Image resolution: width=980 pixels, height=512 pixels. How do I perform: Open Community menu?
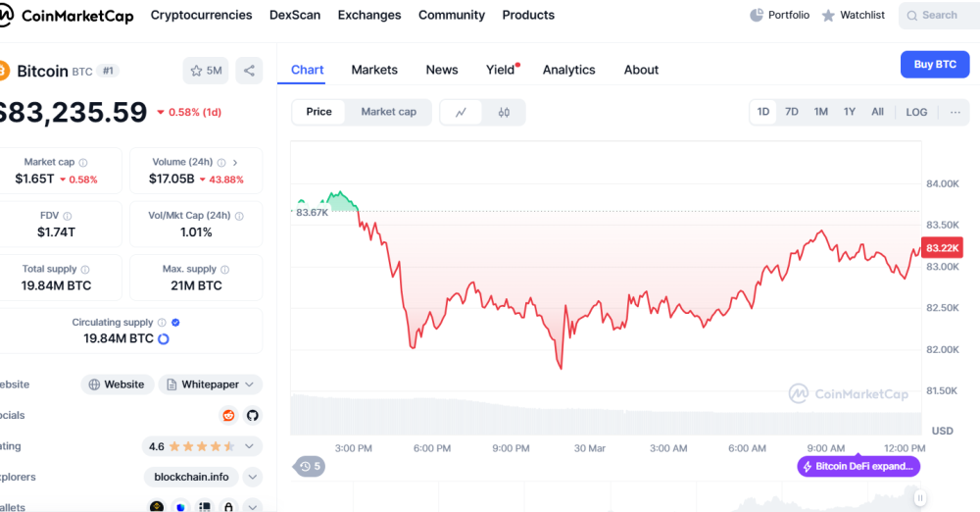pyautogui.click(x=451, y=15)
